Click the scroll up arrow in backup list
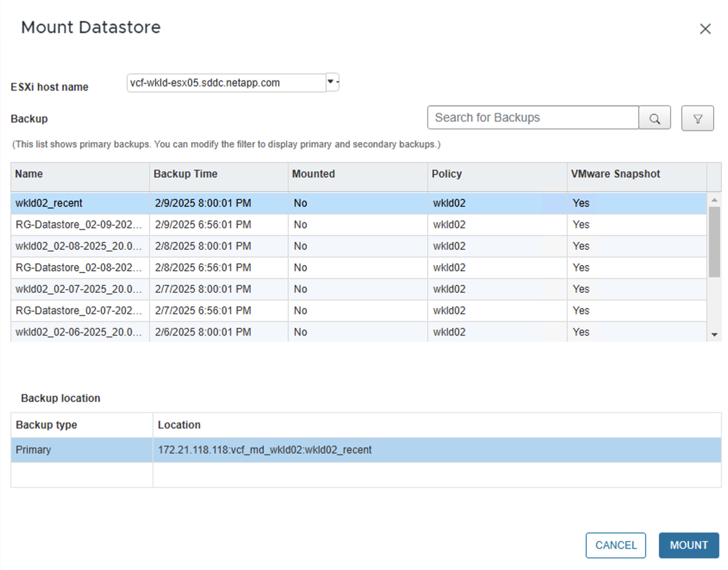Viewport: 728px width, 570px height. [714, 200]
